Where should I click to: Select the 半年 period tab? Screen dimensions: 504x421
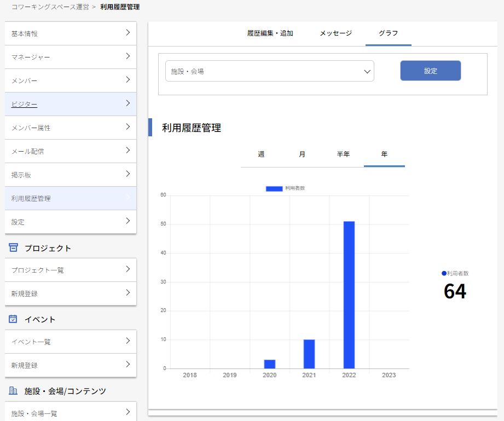point(344,154)
